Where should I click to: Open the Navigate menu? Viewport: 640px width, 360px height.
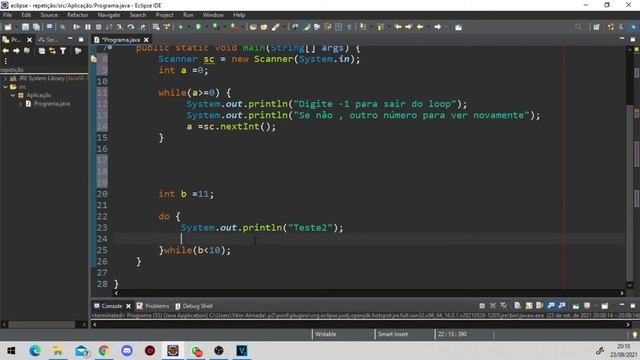pyautogui.click(x=109, y=15)
